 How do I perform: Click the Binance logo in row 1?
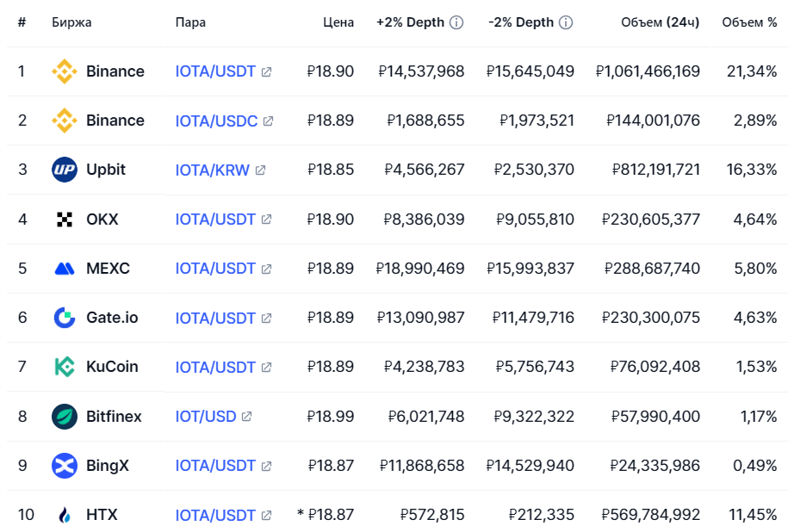click(x=65, y=71)
